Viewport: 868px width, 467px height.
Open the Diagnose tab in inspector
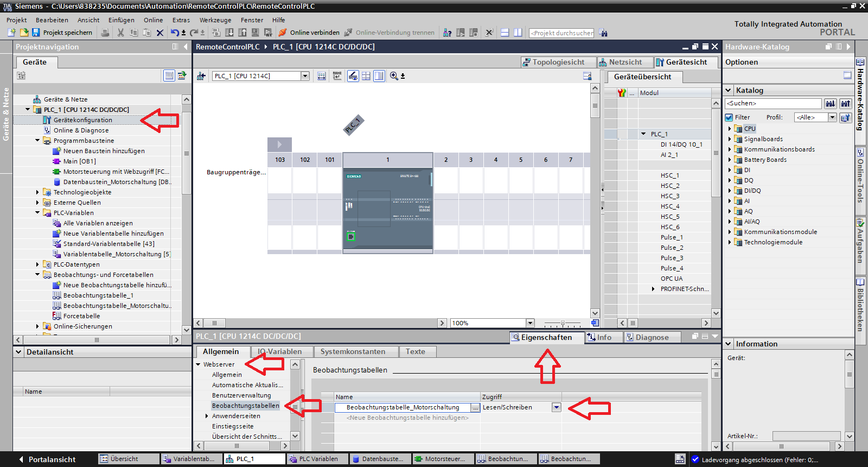click(x=652, y=337)
